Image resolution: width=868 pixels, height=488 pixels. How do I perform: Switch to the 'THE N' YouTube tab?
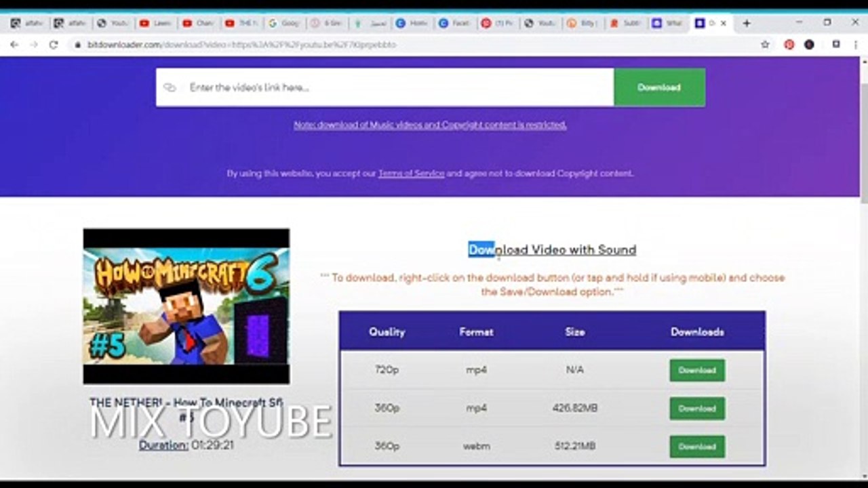tap(241, 23)
